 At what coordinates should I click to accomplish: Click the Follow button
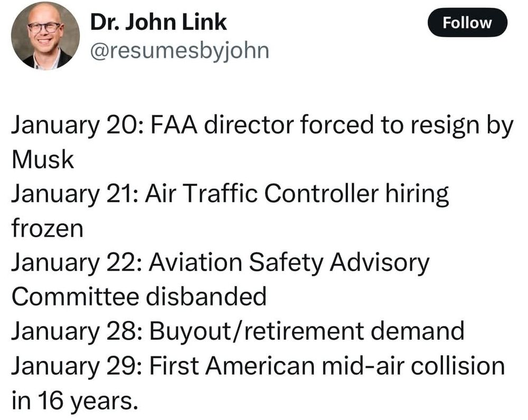coord(467,23)
